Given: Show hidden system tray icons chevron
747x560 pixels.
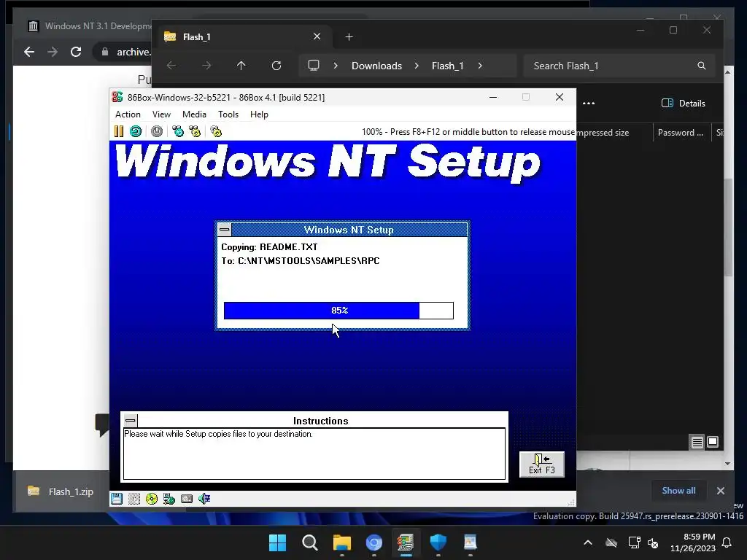Looking at the screenshot, I should (588, 542).
